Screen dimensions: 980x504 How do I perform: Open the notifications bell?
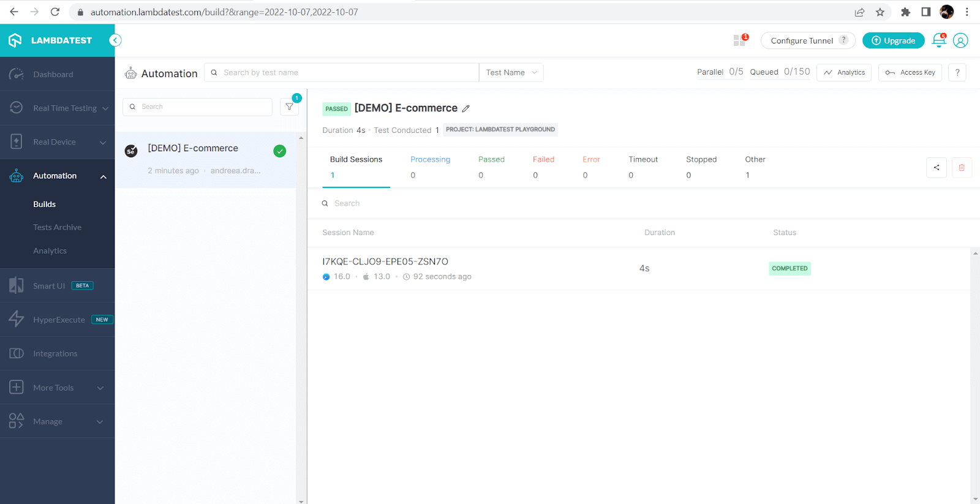click(x=938, y=40)
